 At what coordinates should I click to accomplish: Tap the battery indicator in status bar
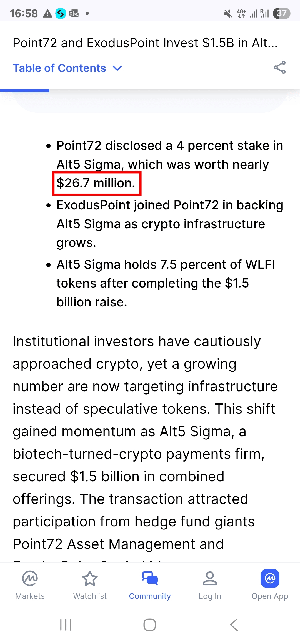click(281, 13)
